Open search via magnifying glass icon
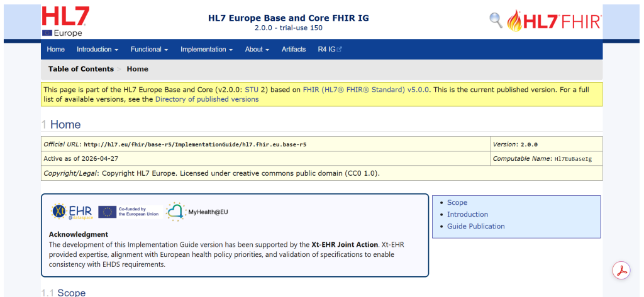Image resolution: width=644 pixels, height=297 pixels. click(x=496, y=20)
